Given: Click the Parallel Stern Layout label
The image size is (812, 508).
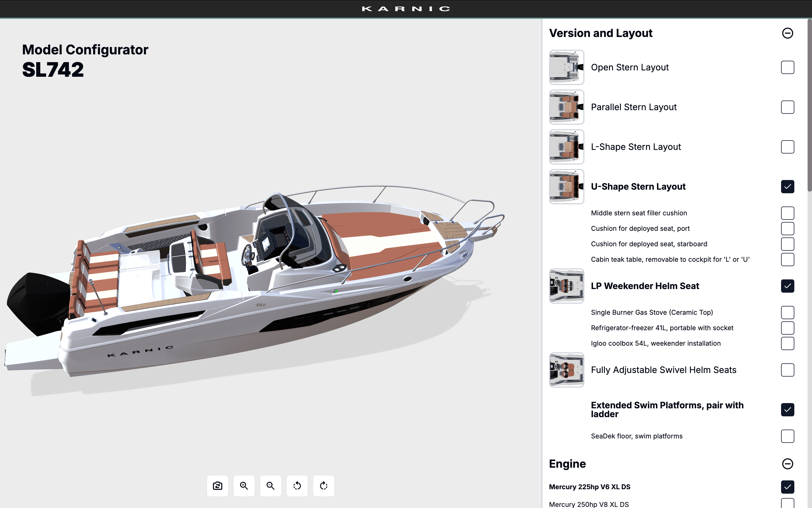Looking at the screenshot, I should coord(634,107).
